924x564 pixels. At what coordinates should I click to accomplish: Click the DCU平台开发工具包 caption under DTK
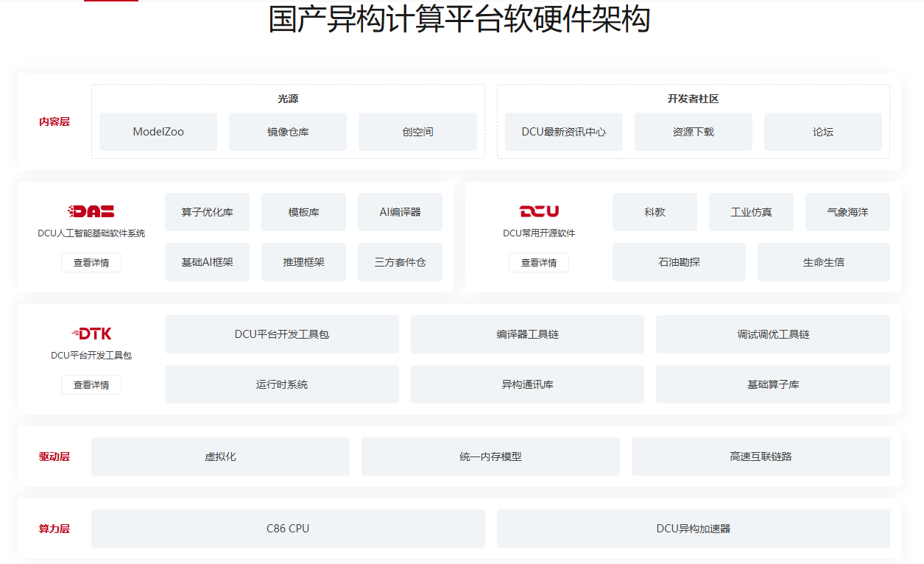(x=91, y=356)
